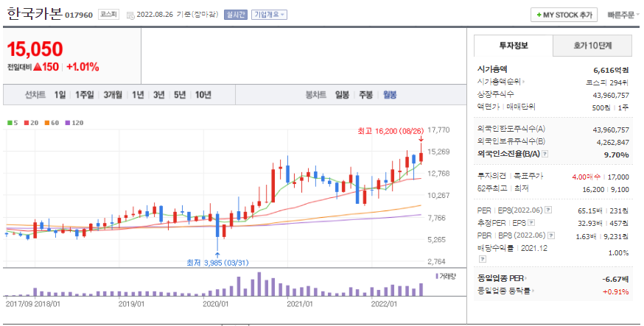Click the tallest volume bar in 2020
Screen dimensions: 644x326
(259, 284)
